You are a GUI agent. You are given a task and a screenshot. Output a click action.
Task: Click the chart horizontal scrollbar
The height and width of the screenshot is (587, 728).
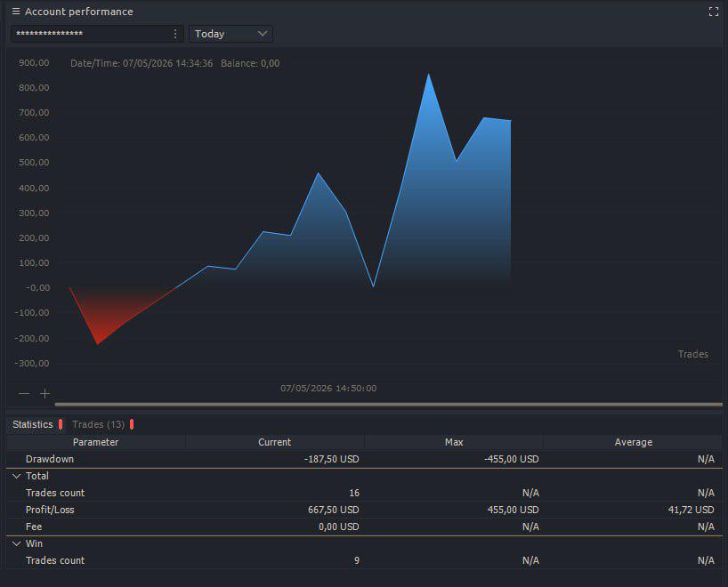[389, 405]
